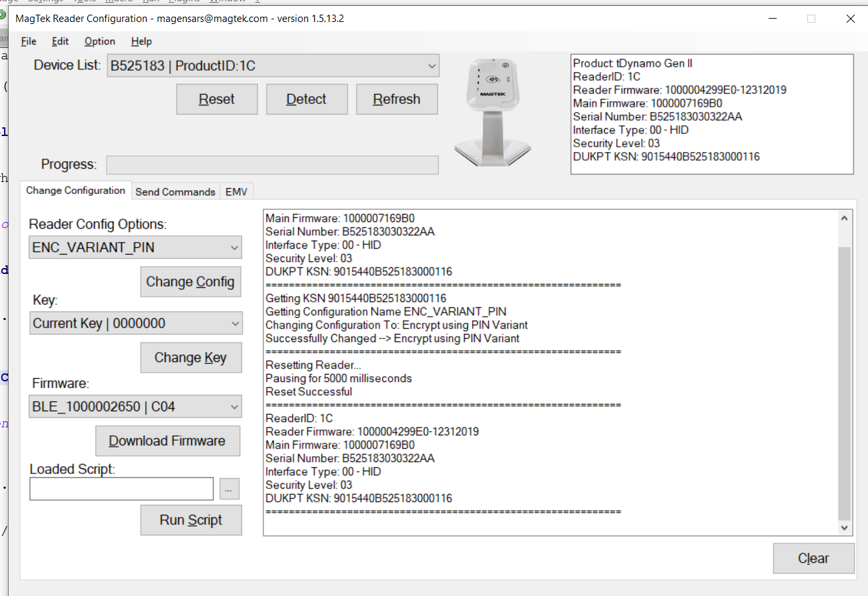Screen dimensions: 868x596
Task: Click the Clear log button
Action: point(813,559)
